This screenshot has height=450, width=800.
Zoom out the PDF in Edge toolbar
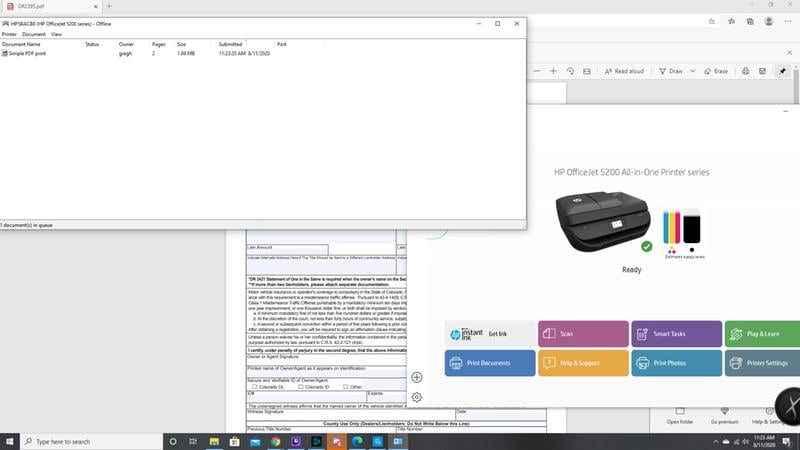[x=536, y=71]
